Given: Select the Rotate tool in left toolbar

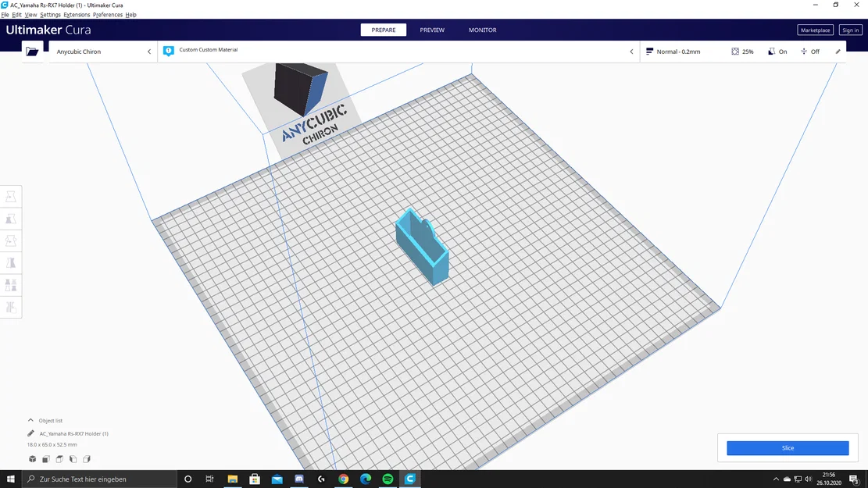Looking at the screenshot, I should pyautogui.click(x=10, y=240).
